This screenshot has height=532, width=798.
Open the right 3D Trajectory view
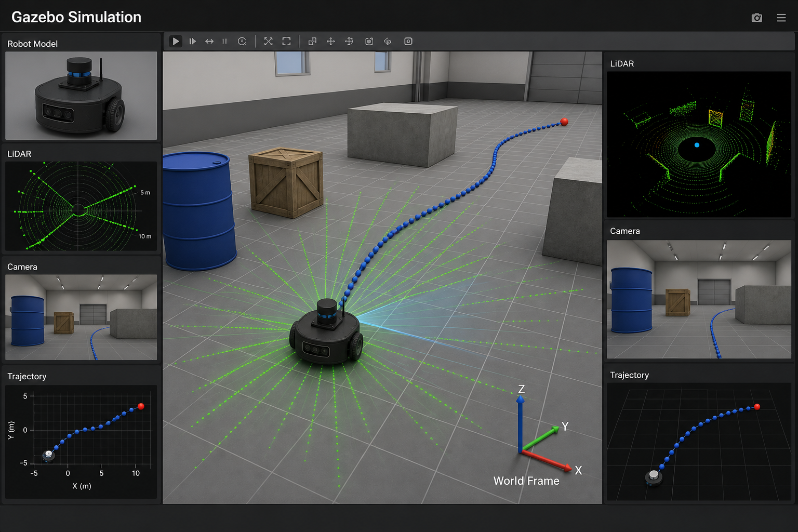[699, 442]
